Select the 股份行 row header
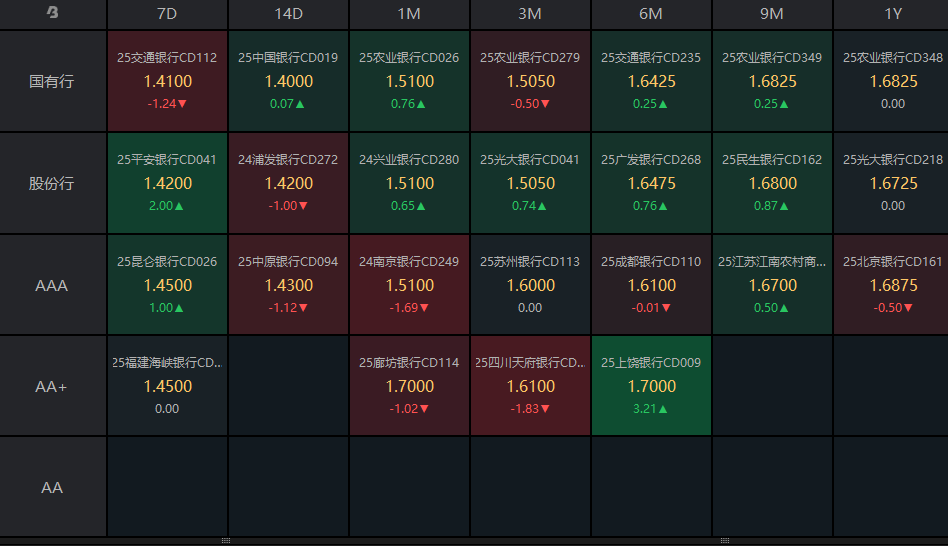948x546 pixels. 52,183
